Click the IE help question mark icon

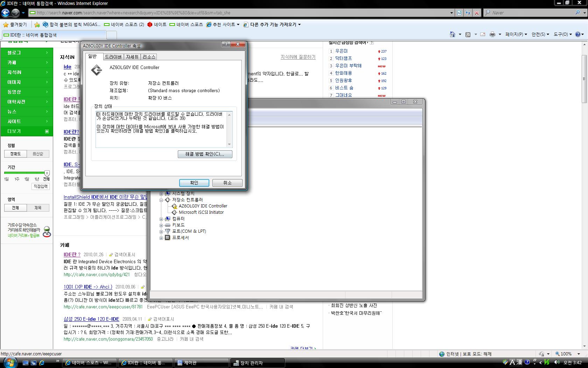[x=578, y=34]
